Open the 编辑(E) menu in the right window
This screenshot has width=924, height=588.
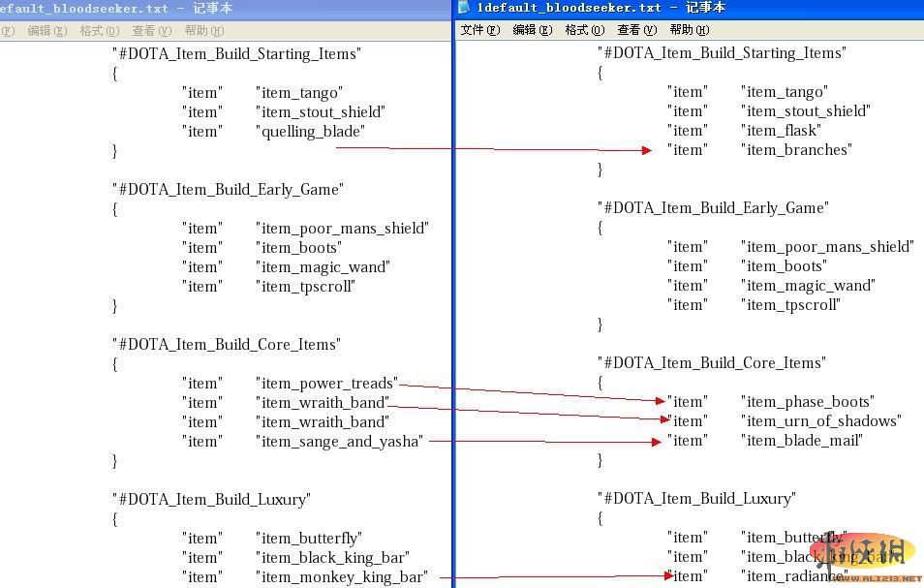click(x=532, y=30)
